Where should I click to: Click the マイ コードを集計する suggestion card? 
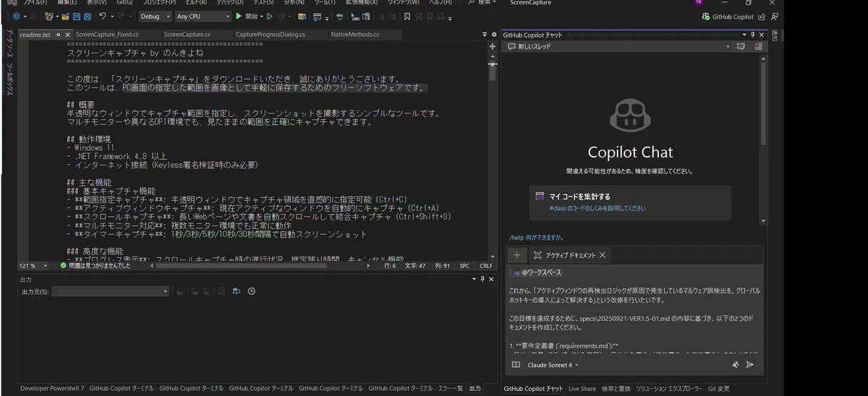click(x=630, y=203)
